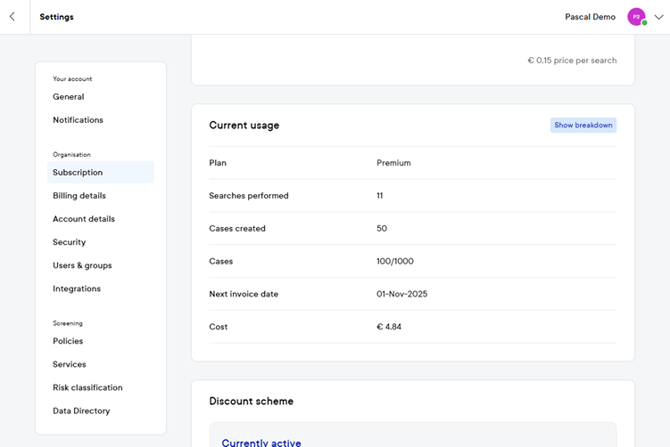Open General settings
670x447 pixels.
click(x=68, y=97)
